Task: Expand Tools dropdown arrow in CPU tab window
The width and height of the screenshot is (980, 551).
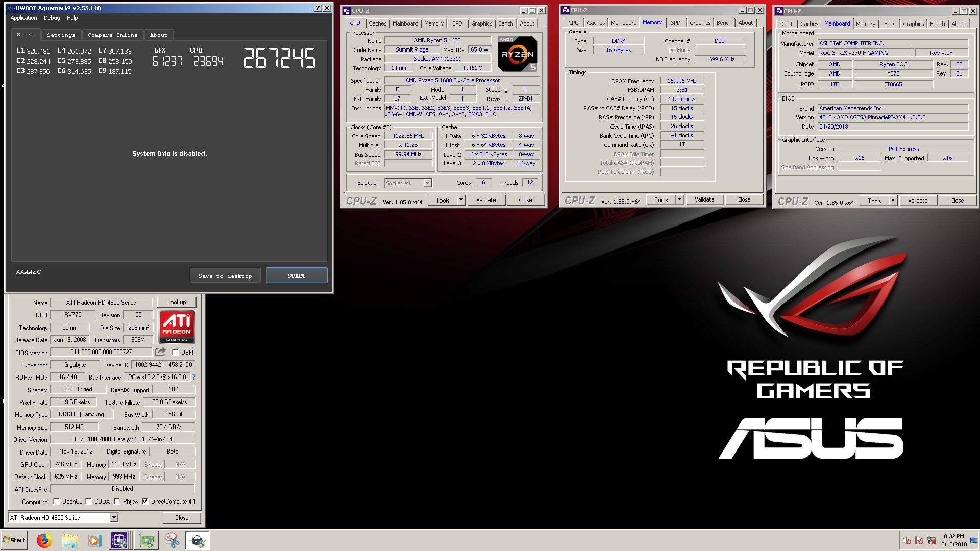Action: 461,200
